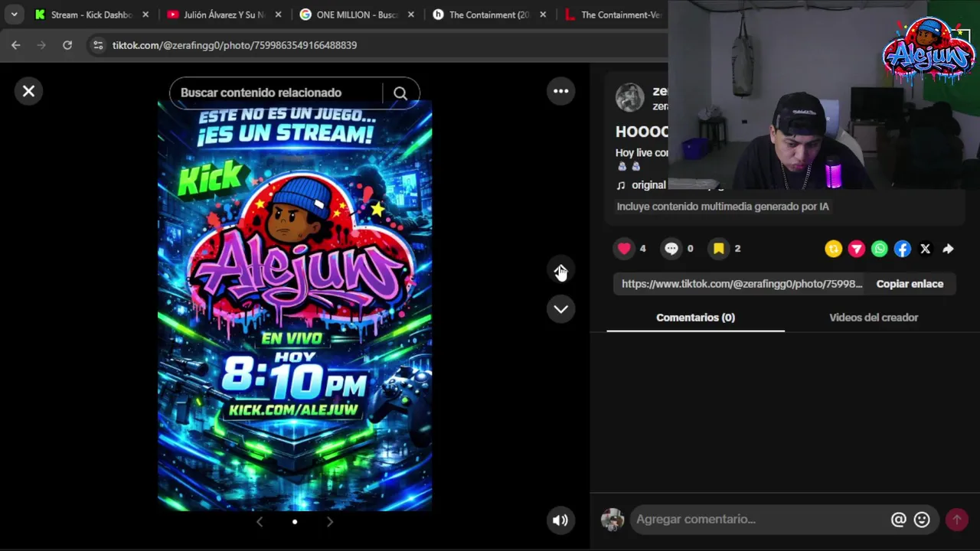Open the Alejuw stream poster image
Image resolution: width=980 pixels, height=551 pixels.
(x=295, y=305)
